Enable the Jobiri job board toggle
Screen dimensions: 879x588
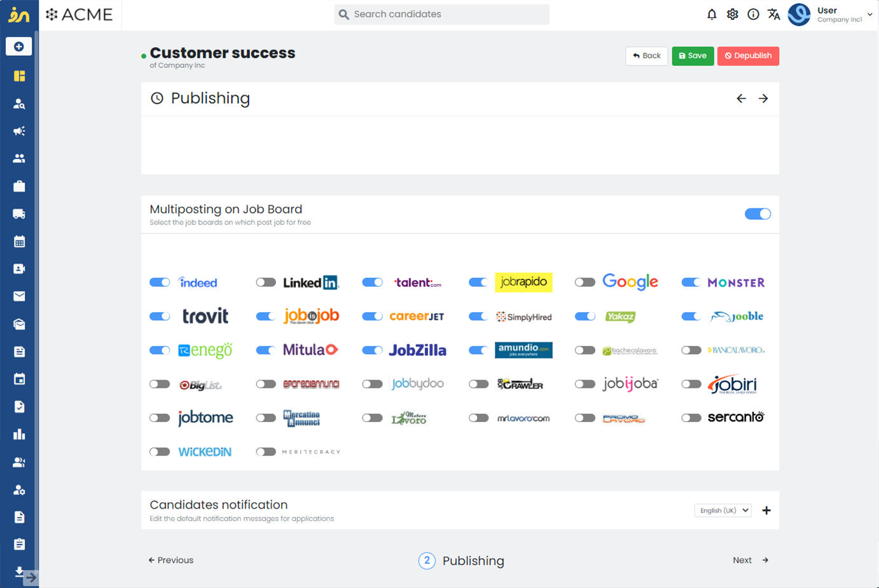click(x=691, y=384)
